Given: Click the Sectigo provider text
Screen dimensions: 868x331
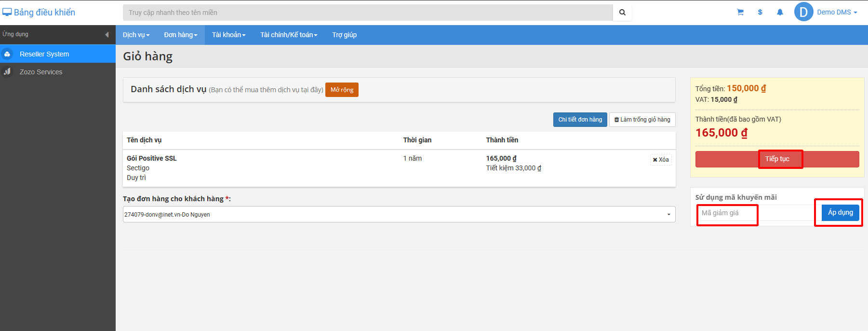Looking at the screenshot, I should (138, 168).
